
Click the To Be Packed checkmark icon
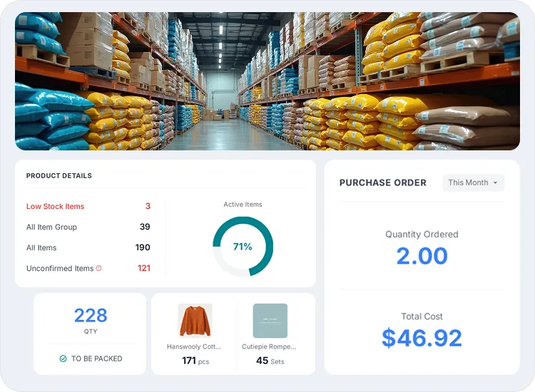point(63,359)
